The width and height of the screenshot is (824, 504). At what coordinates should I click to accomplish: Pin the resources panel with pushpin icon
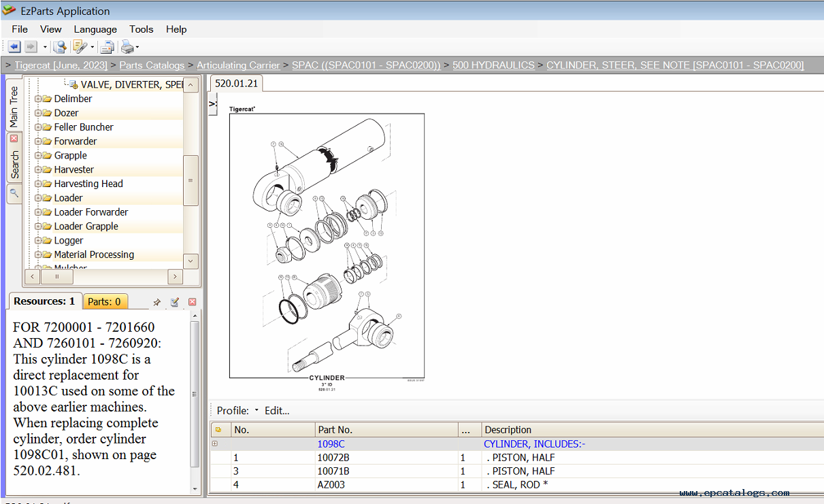156,302
